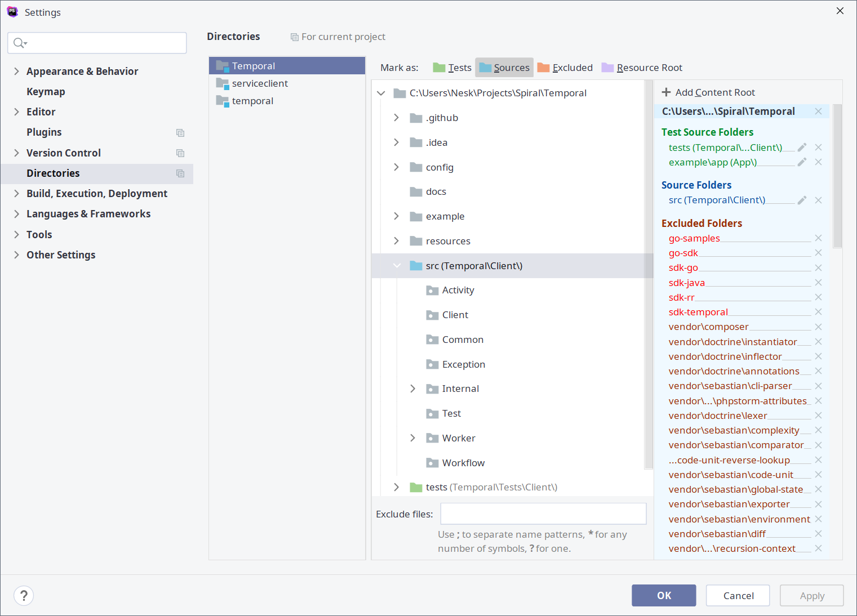Screen dimensions: 857x616
Task: Mark selected folder as Tests
Action: click(452, 68)
